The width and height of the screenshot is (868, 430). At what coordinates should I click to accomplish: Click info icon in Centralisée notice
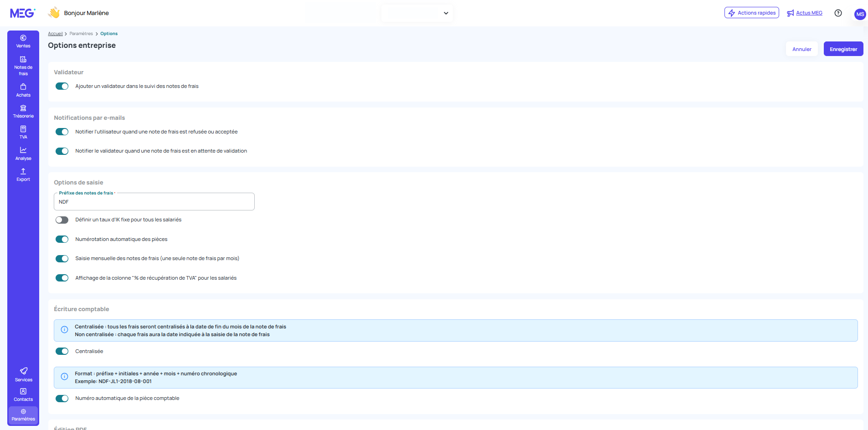pos(65,330)
